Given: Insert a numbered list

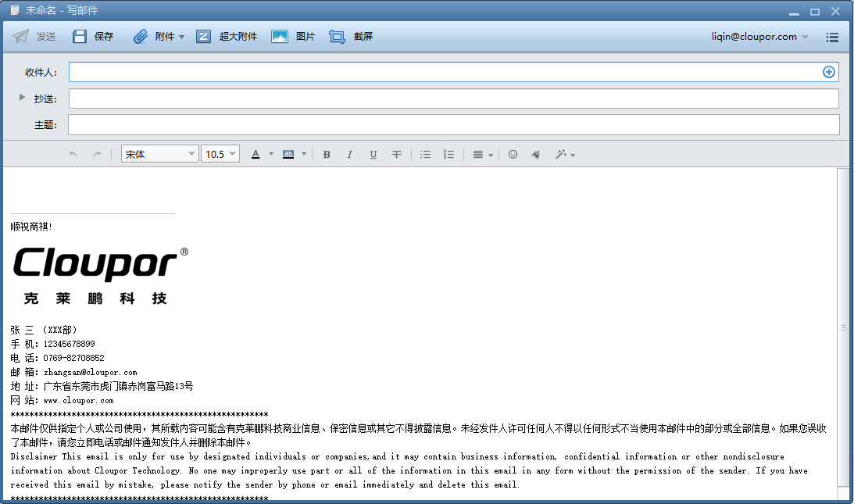Looking at the screenshot, I should point(448,154).
